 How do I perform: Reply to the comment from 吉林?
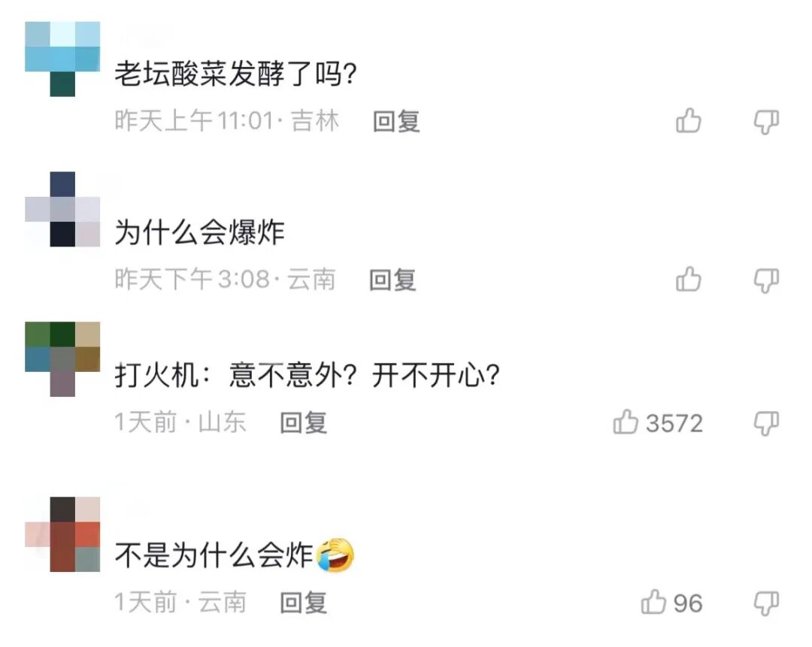(x=396, y=122)
